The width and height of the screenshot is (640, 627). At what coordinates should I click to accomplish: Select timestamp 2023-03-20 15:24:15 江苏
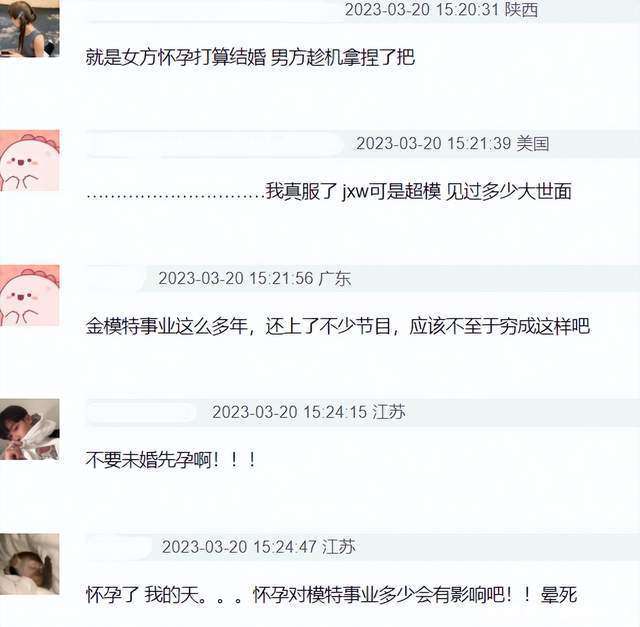click(309, 412)
